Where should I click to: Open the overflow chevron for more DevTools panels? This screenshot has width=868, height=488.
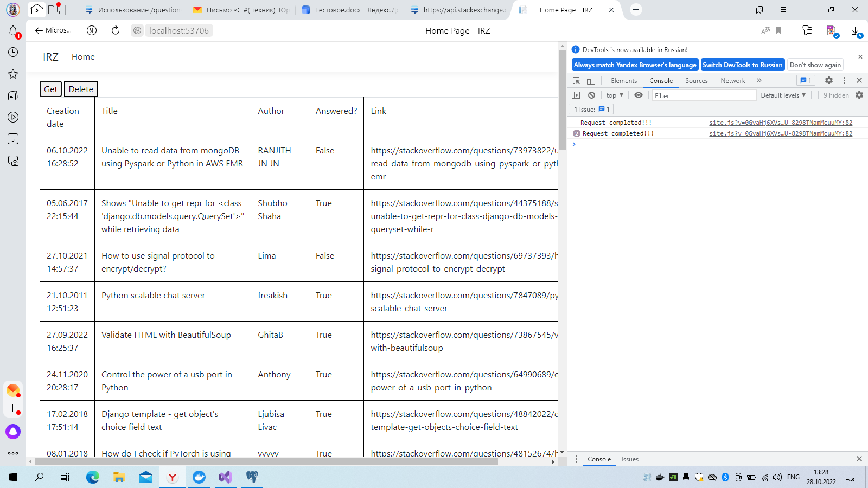point(759,80)
